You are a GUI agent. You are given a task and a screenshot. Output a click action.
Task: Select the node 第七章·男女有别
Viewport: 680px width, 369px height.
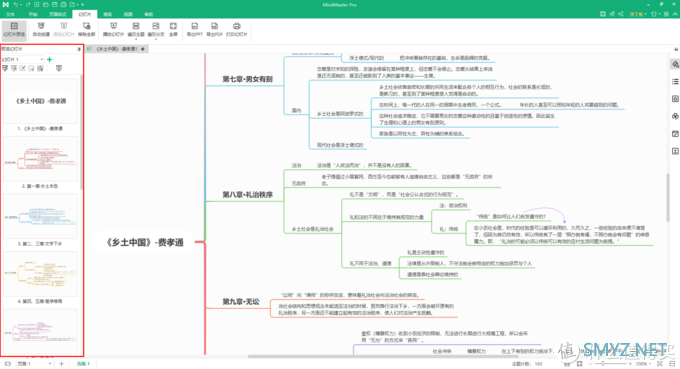pyautogui.click(x=247, y=79)
